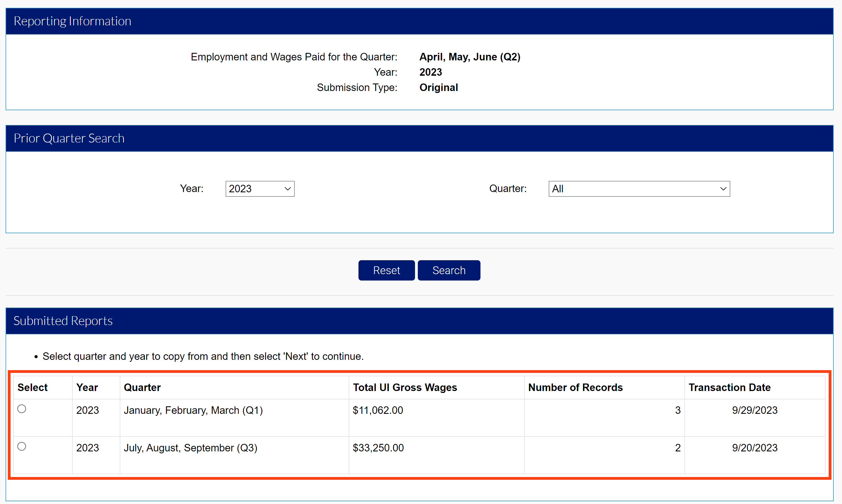The width and height of the screenshot is (842, 504).
Task: Click the Transaction Date column header
Action: [x=729, y=387]
